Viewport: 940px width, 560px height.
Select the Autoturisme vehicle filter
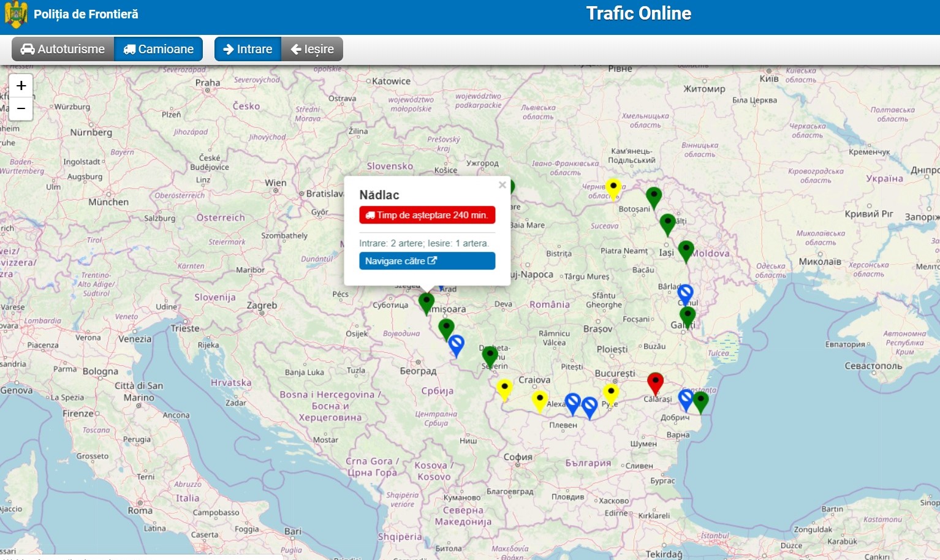63,49
